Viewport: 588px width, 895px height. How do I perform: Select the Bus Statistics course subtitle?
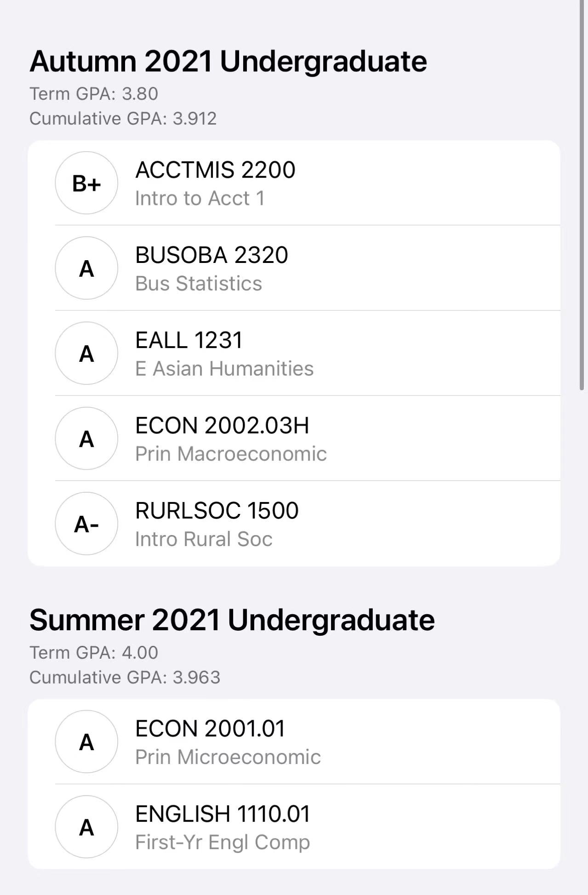[x=199, y=284]
